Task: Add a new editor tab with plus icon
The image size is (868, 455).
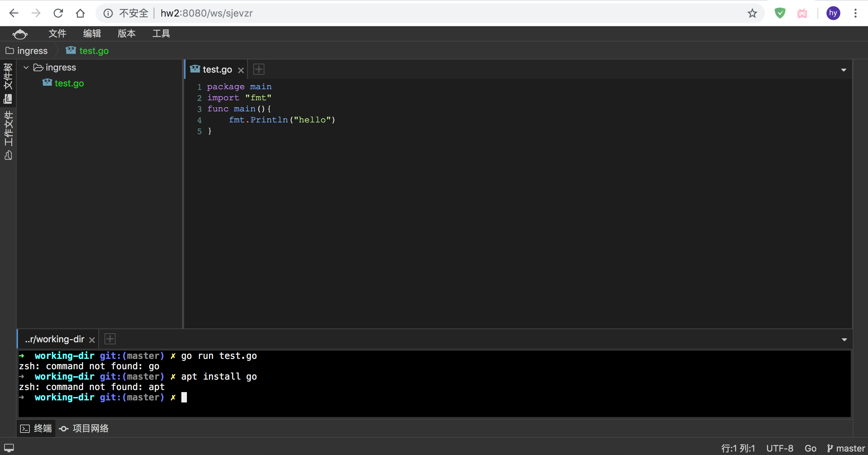Action: click(259, 69)
